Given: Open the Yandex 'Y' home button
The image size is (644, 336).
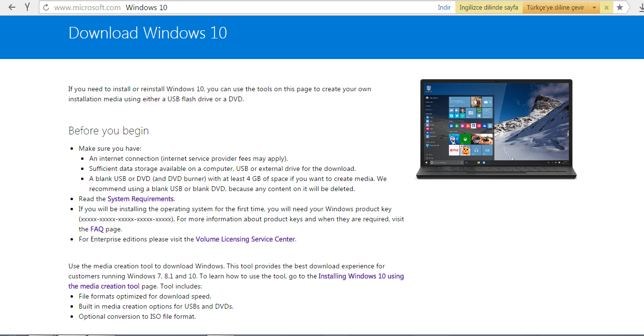Looking at the screenshot, I should [27, 7].
